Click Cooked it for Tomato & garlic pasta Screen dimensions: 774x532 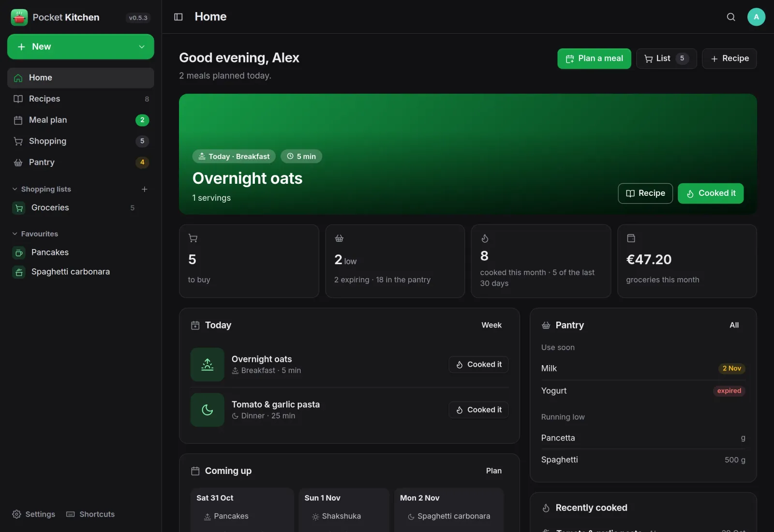(478, 410)
